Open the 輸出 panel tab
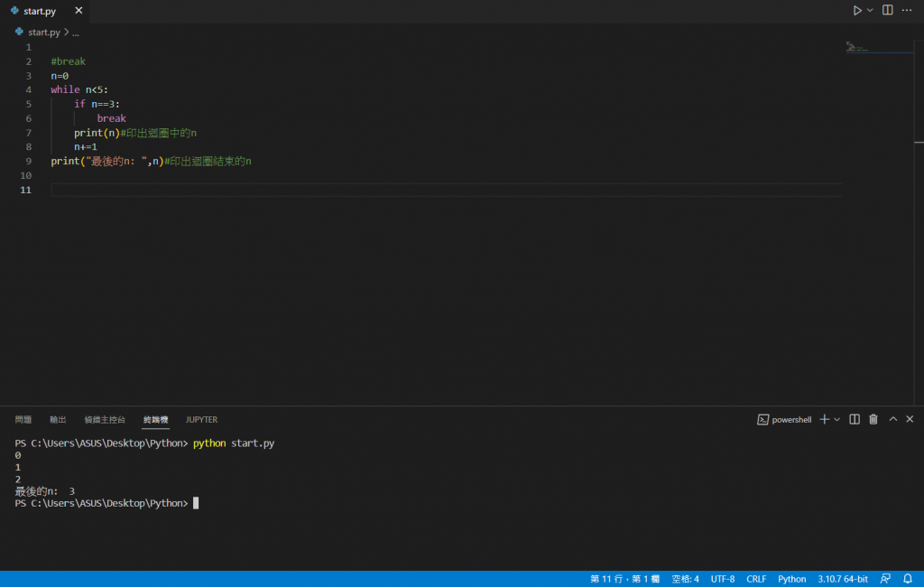 pyautogui.click(x=58, y=419)
